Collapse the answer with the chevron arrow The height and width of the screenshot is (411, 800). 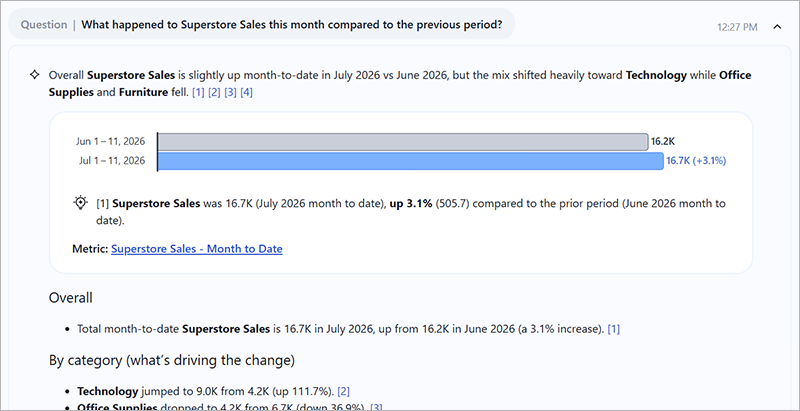click(x=777, y=27)
